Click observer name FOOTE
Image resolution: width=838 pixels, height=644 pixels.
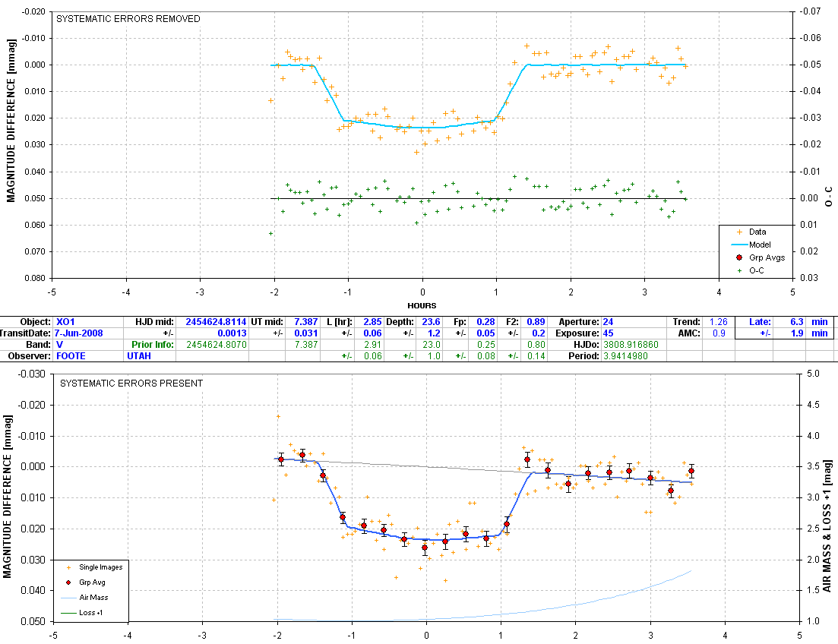coord(71,356)
